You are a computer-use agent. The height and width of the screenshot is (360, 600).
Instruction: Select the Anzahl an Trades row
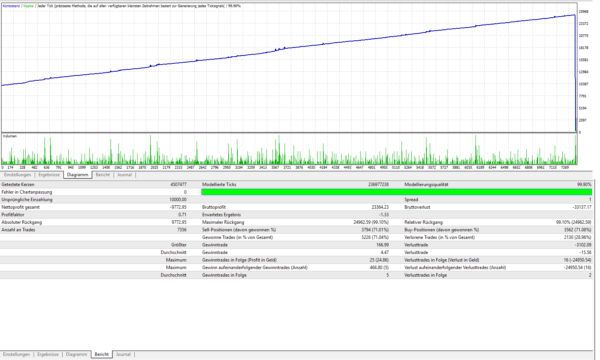coord(94,230)
